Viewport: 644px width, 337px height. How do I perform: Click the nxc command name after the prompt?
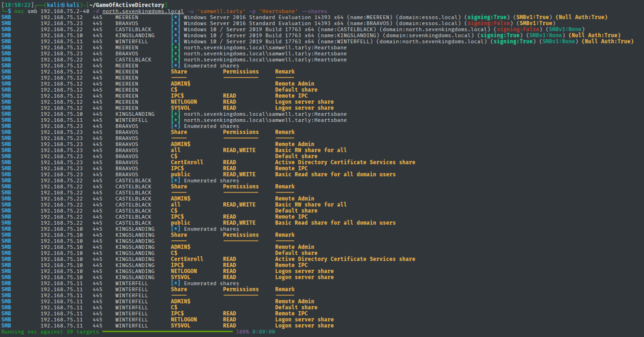tap(19, 11)
